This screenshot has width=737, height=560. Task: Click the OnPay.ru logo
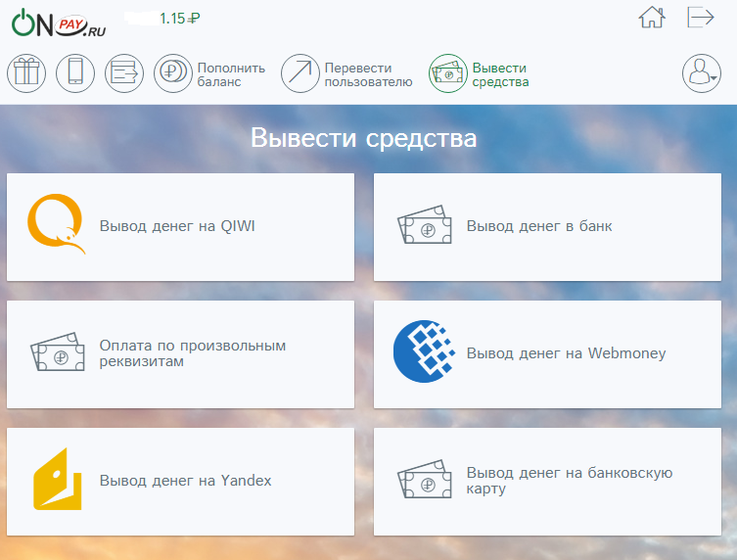(x=59, y=23)
